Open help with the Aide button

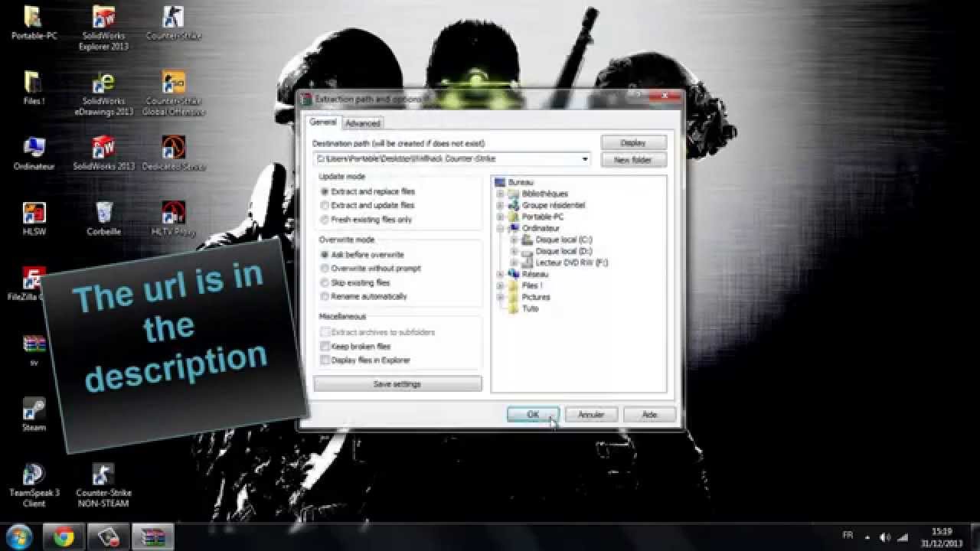pos(649,415)
